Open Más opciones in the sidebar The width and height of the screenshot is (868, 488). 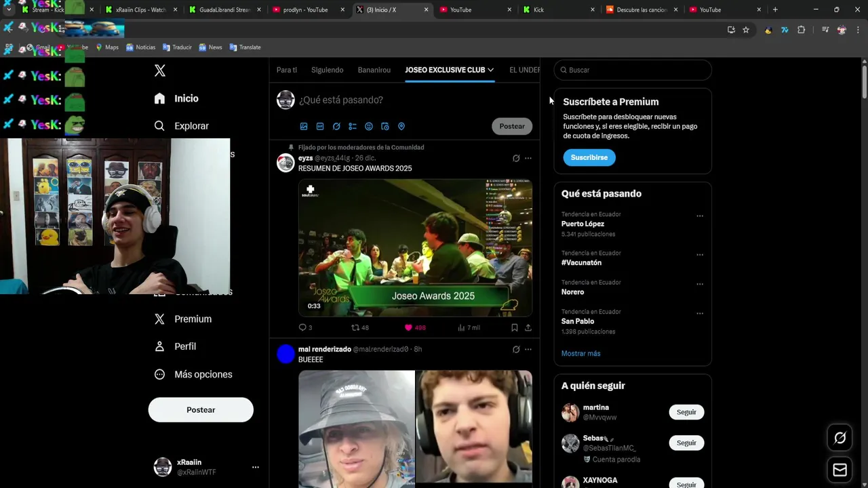click(x=193, y=374)
